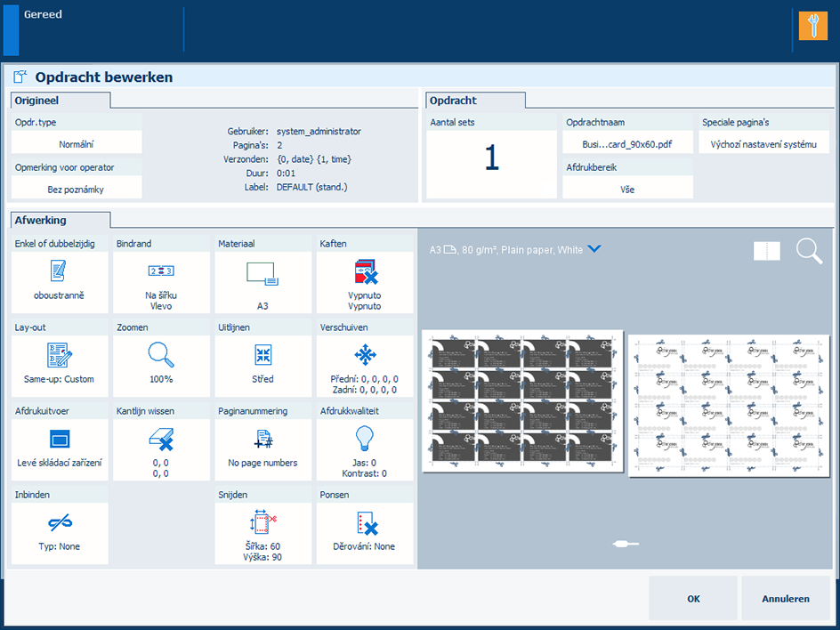The image size is (840, 630).
Task: Switch to the Afwerking tab
Action: coord(59,220)
